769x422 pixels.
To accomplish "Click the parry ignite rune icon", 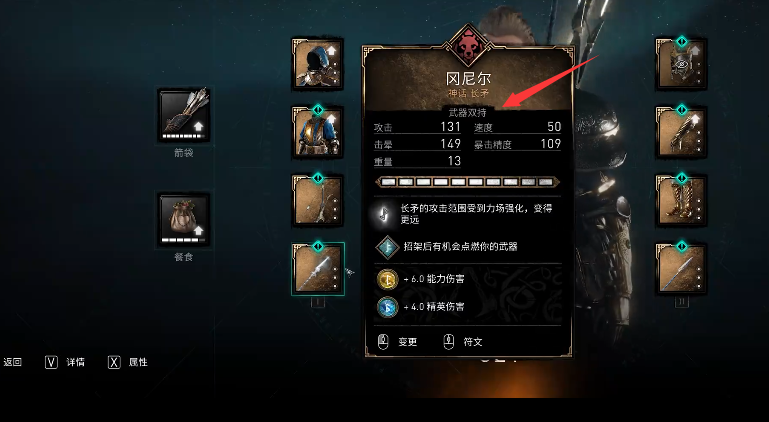I will pyautogui.click(x=387, y=246).
